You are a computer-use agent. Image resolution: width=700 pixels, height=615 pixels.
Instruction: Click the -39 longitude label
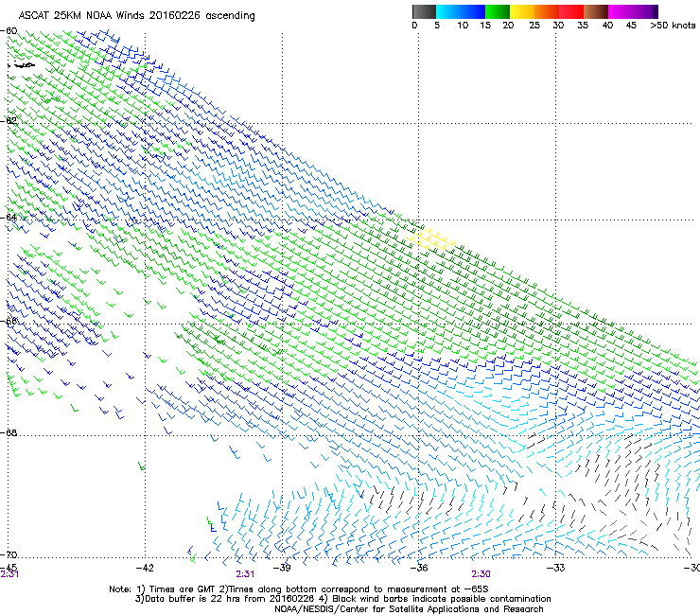pyautogui.click(x=282, y=568)
